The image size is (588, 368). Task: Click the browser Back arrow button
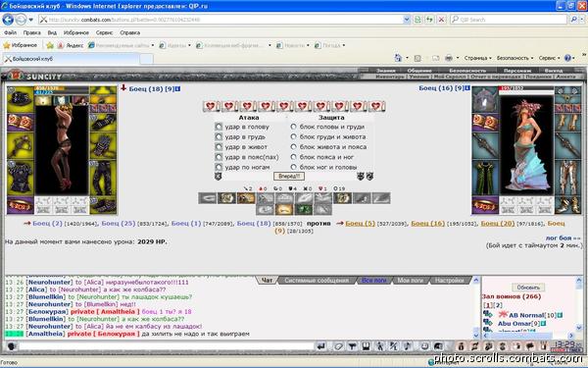[8, 20]
